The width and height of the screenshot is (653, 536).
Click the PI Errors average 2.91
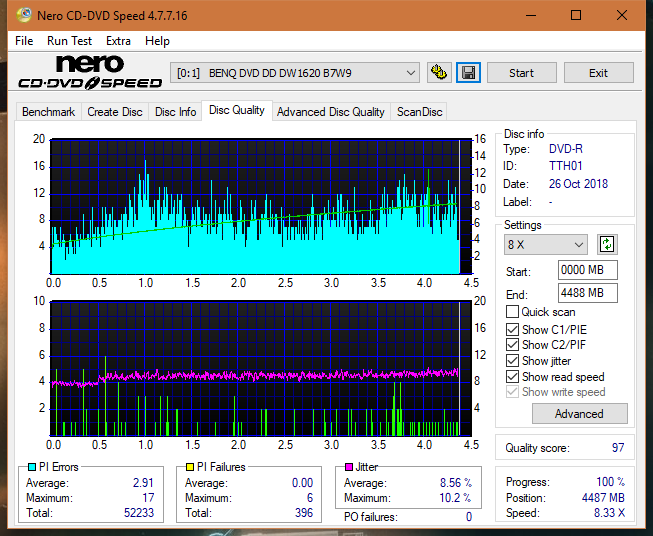coord(143,483)
